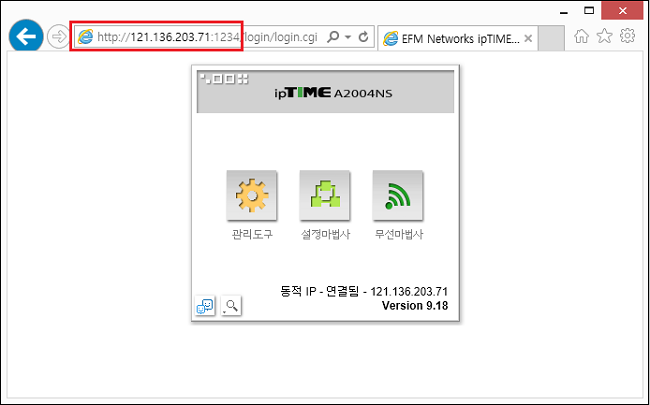Screen dimensions: 650x405
Task: Open Favorites with the star icon
Action: tap(604, 36)
